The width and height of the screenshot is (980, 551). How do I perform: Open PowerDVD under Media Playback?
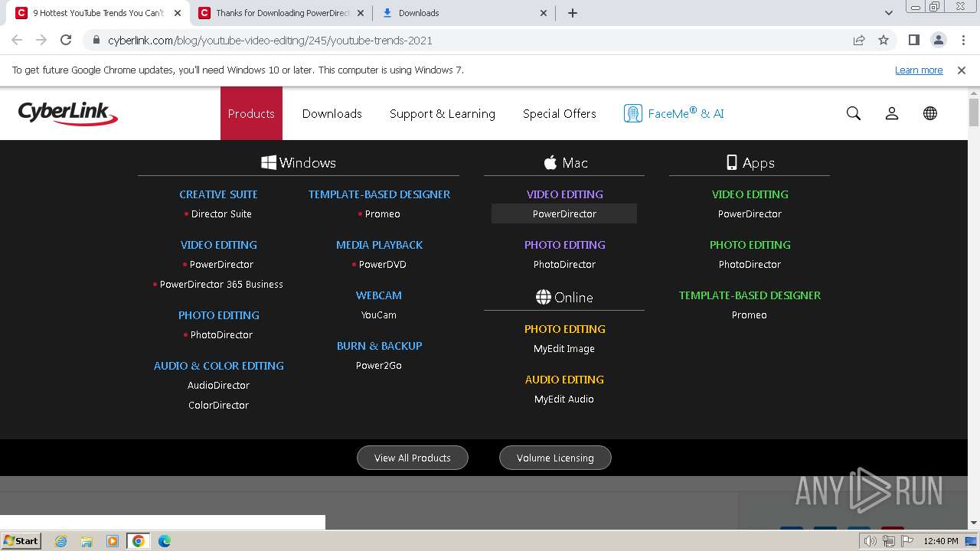coord(383,265)
